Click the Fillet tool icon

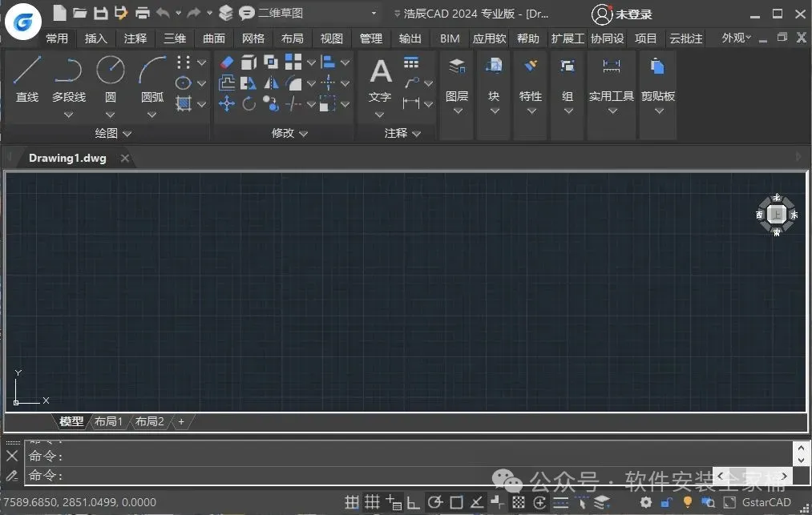point(293,82)
